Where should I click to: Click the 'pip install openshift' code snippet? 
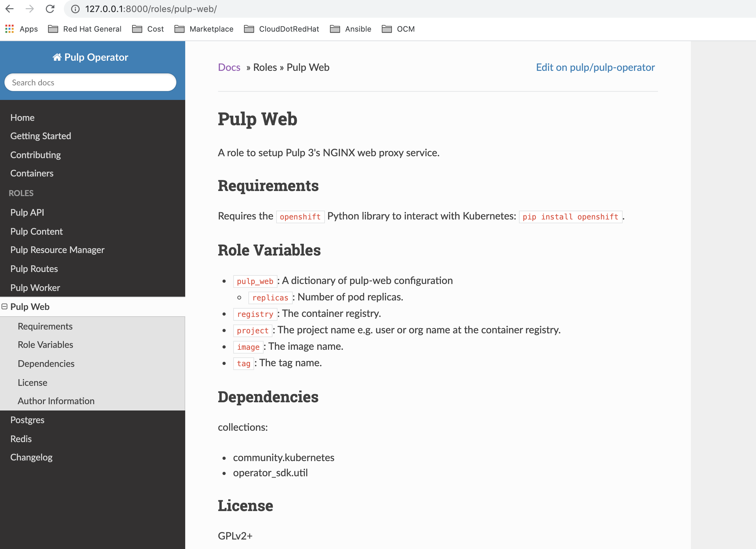570,217
